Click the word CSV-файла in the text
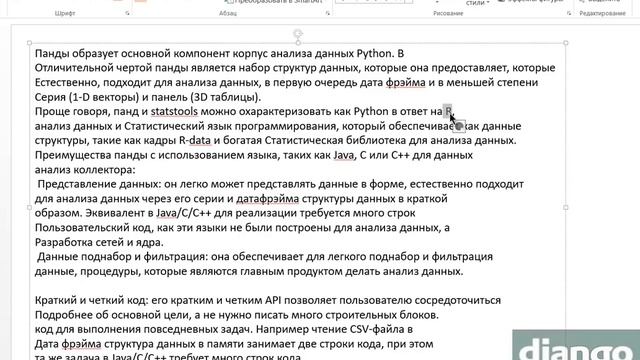Screen dimensions: 640x360 point(376,329)
